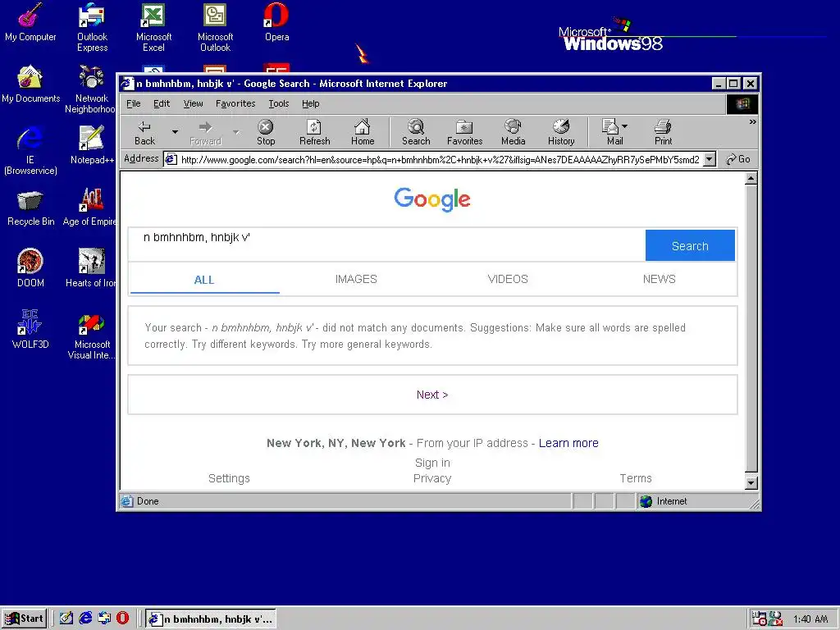Launch Age of Empires desktop shortcut
The height and width of the screenshot is (630, 840).
click(x=90, y=208)
